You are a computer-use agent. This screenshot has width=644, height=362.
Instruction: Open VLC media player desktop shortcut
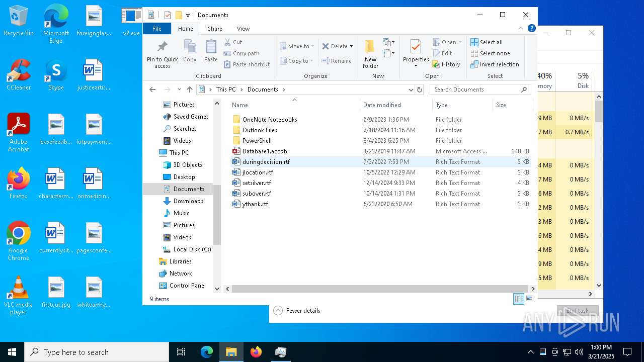pyautogui.click(x=18, y=296)
